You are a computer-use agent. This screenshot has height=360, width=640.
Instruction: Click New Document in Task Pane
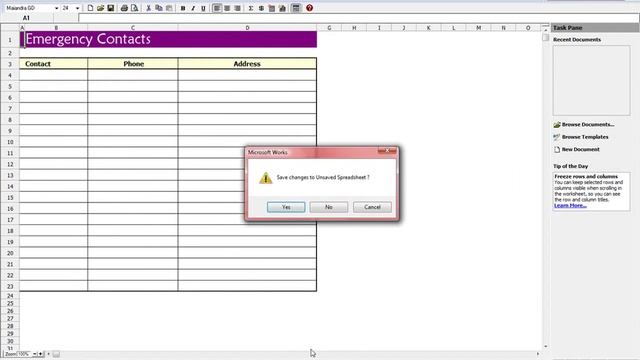coord(580,149)
